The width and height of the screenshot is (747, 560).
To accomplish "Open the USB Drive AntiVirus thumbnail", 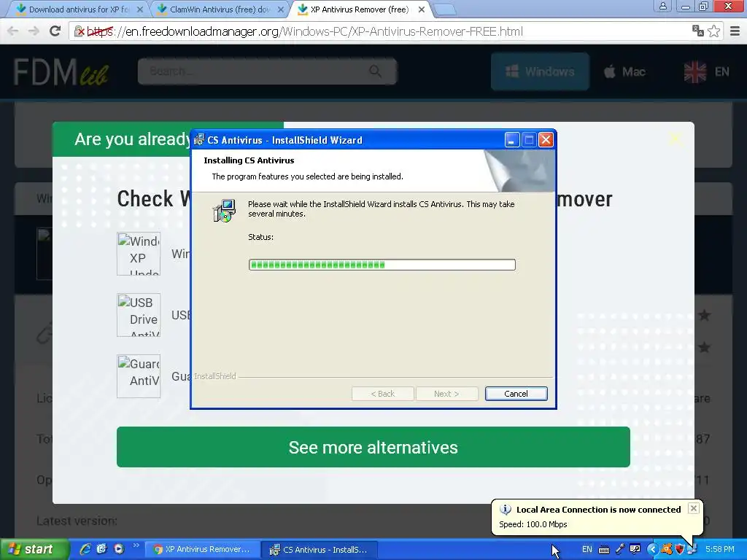I will pos(139,315).
